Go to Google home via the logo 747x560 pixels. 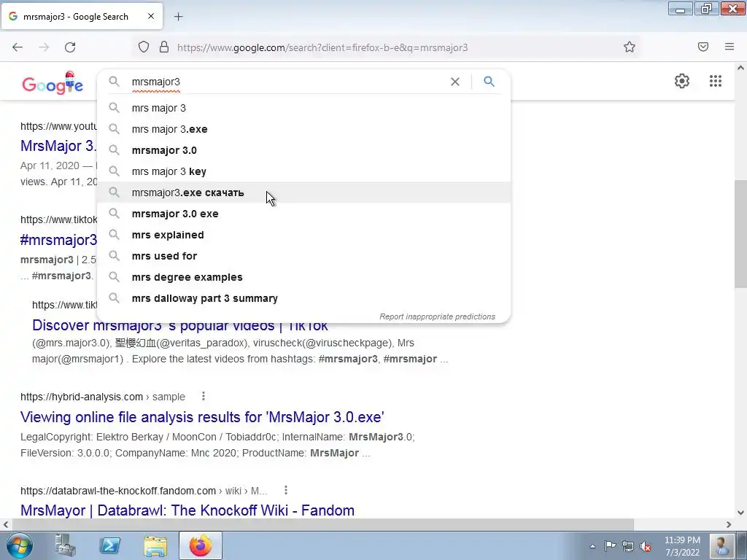pyautogui.click(x=53, y=84)
